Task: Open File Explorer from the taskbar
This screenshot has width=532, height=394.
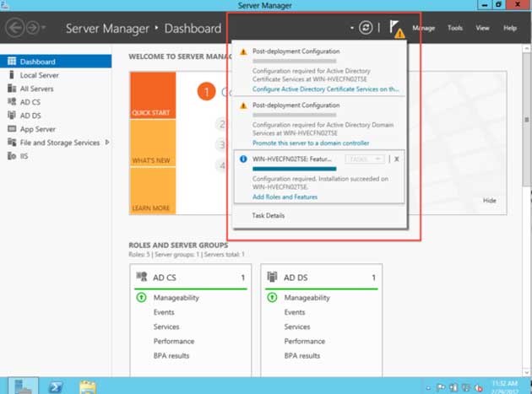Action: pos(86,385)
